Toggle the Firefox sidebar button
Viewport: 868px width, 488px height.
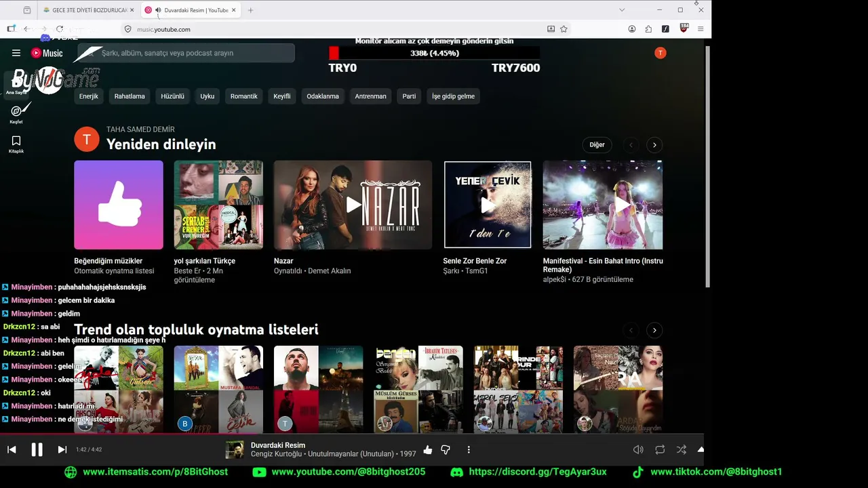point(11,28)
